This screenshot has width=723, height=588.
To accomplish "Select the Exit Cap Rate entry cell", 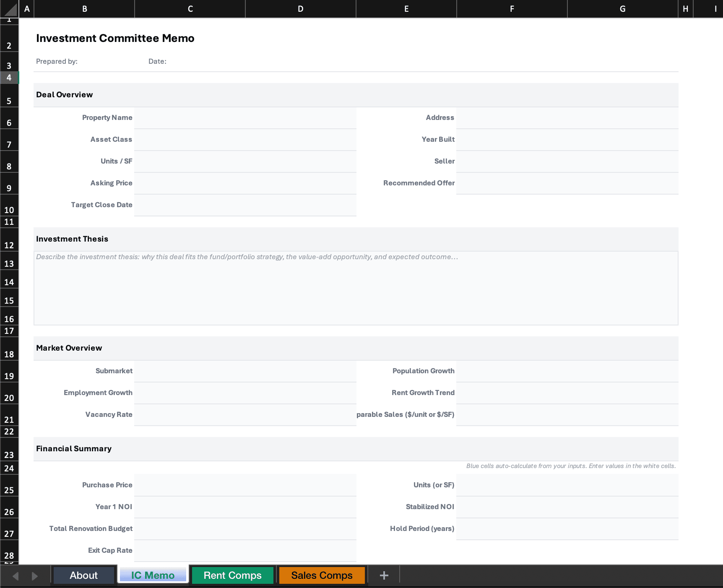I will click(x=245, y=550).
